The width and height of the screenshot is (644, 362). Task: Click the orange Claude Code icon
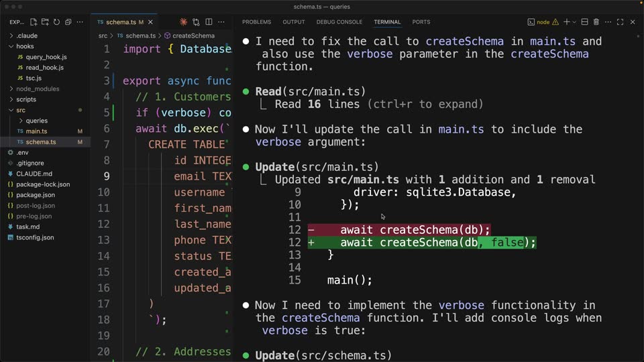[x=183, y=21]
